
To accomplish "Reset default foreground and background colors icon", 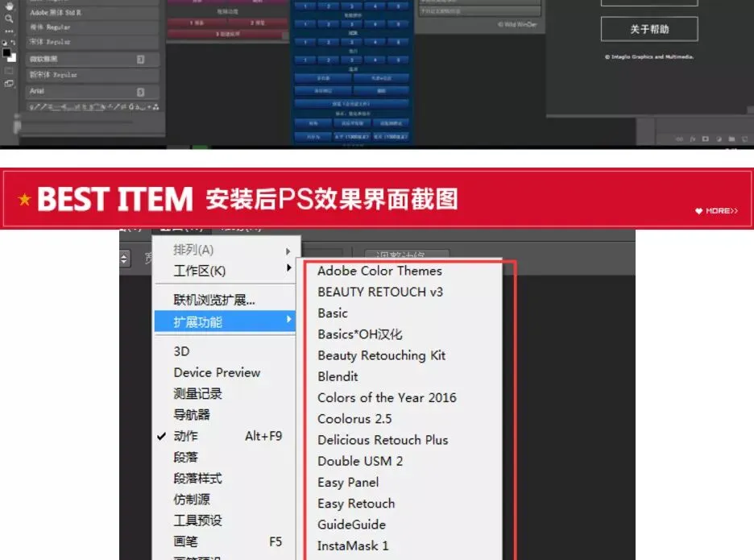I will [4, 43].
